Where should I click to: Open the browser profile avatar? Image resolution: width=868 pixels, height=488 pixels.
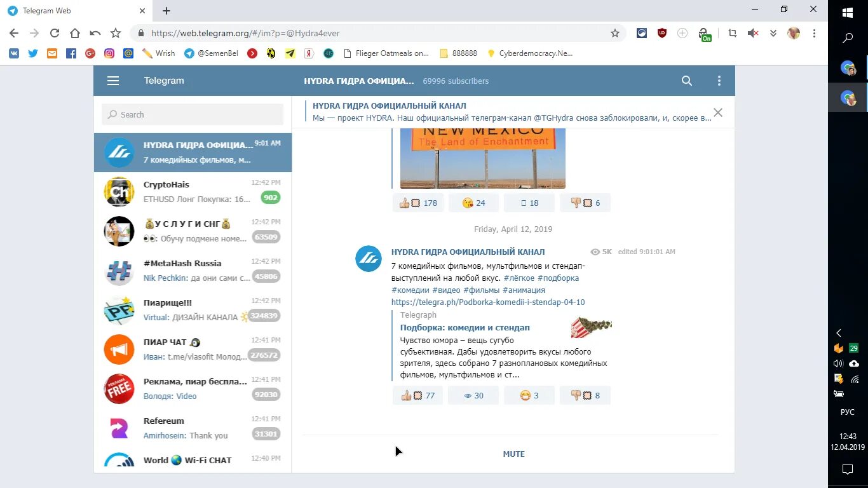(794, 33)
